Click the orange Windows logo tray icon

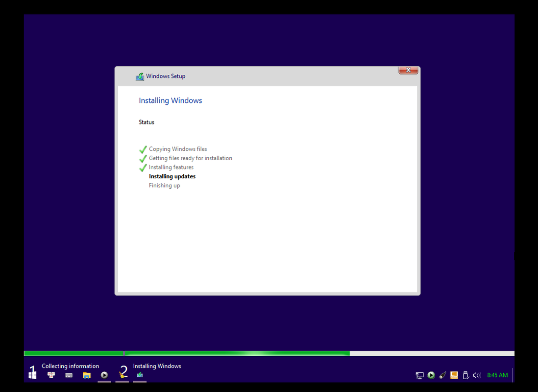point(454,375)
